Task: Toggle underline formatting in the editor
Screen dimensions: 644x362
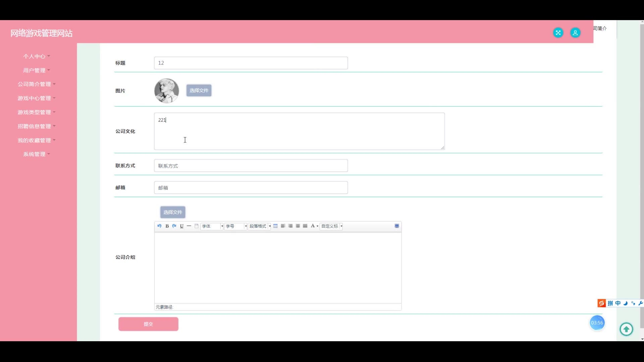Action: tap(182, 226)
